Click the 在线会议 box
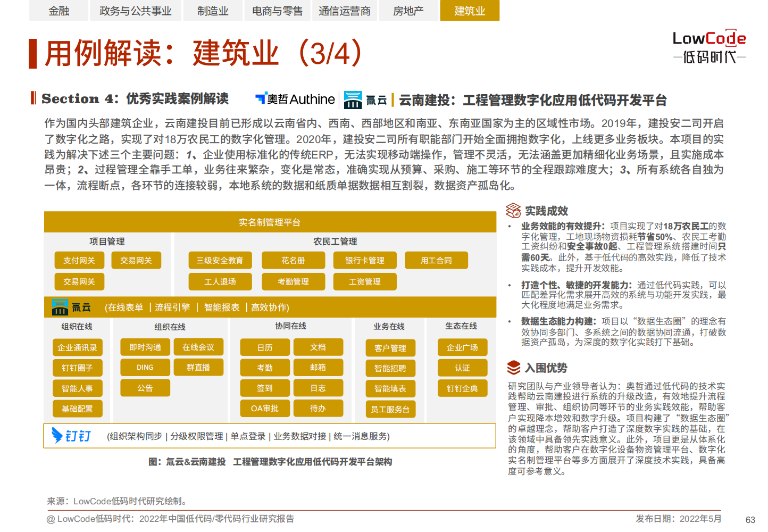 pyautogui.click(x=198, y=347)
